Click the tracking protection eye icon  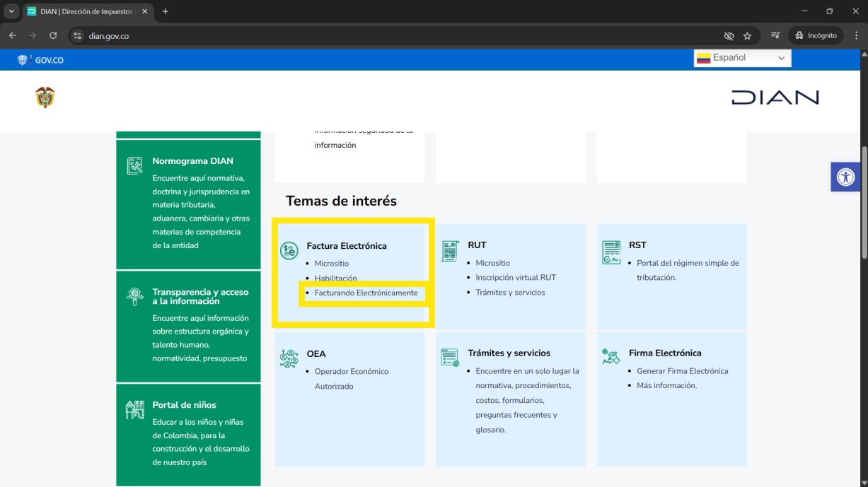click(729, 35)
